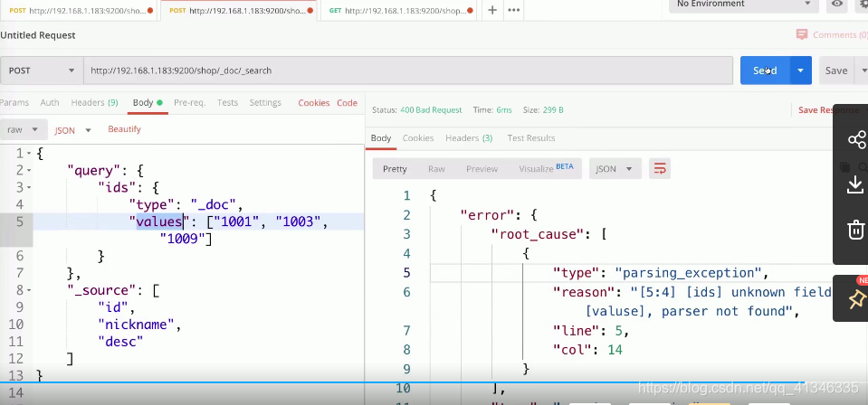
Task: Click the Comments speech bubble icon
Action: pyautogui.click(x=802, y=35)
